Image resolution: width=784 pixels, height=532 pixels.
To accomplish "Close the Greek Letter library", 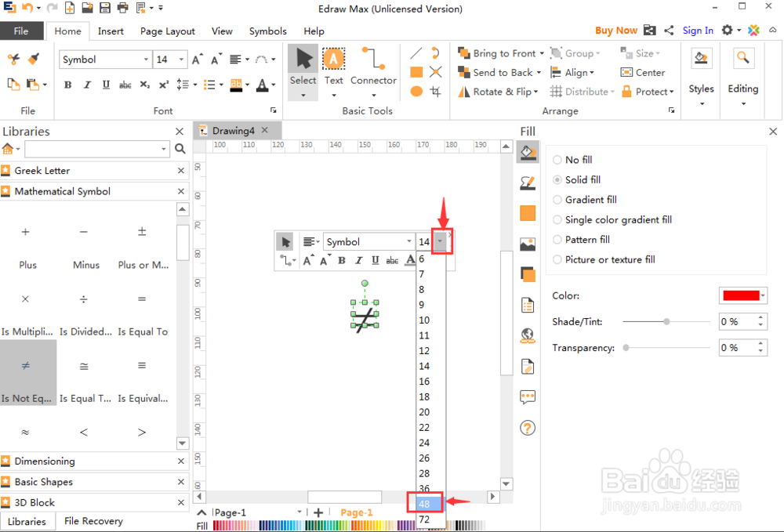I will [x=181, y=171].
